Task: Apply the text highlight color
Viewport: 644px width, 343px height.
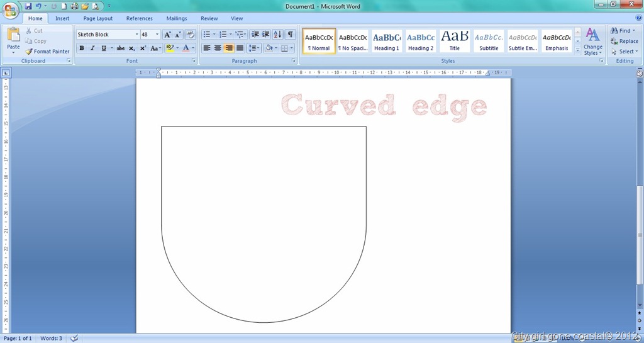Action: 170,48
